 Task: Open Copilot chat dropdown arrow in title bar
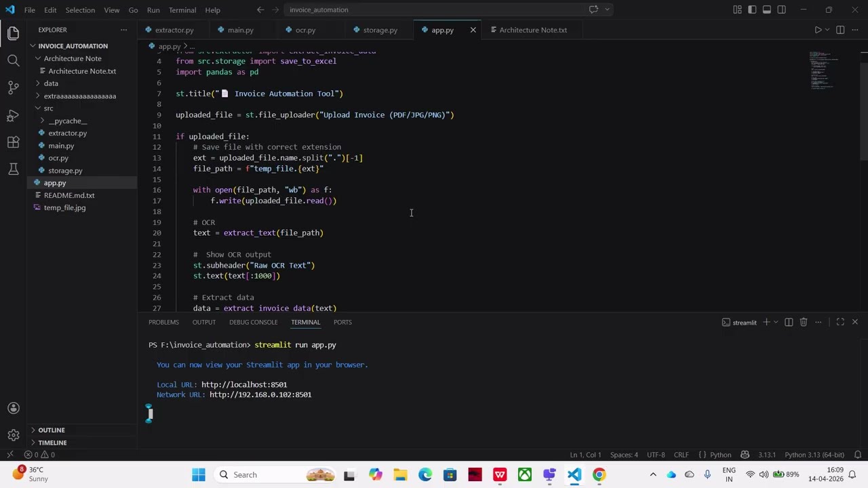tap(606, 9)
